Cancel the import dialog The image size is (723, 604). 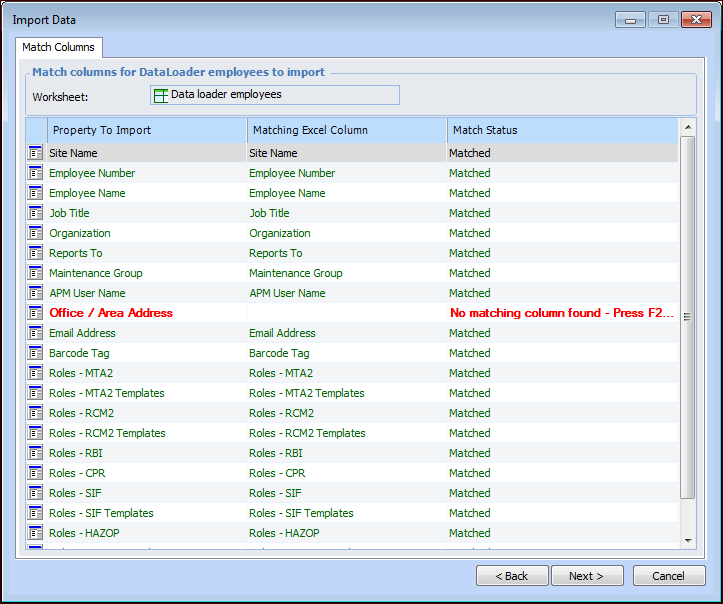668,576
